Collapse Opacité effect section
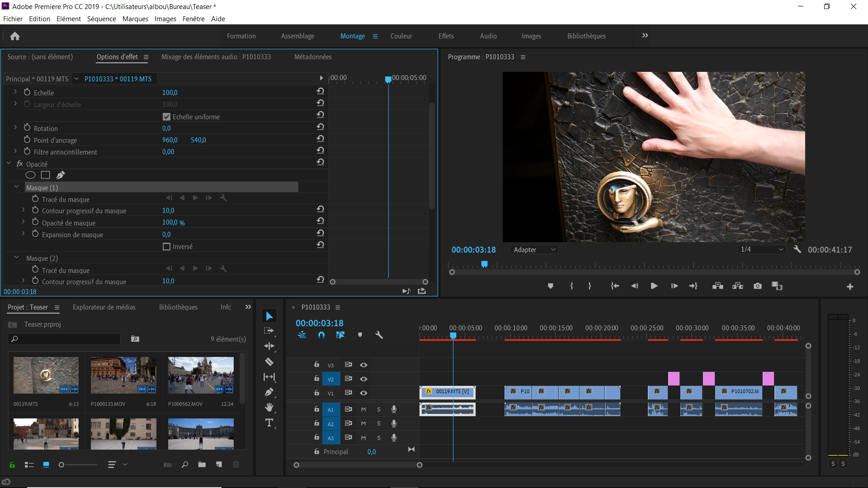Image resolution: width=868 pixels, height=488 pixels. point(9,164)
